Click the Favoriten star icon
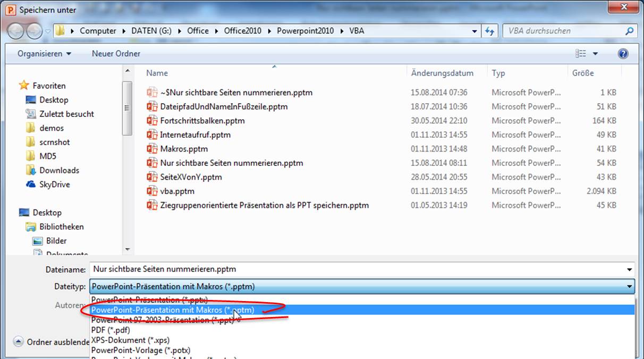Screen dimensions: 644x359 pyautogui.click(x=24, y=85)
